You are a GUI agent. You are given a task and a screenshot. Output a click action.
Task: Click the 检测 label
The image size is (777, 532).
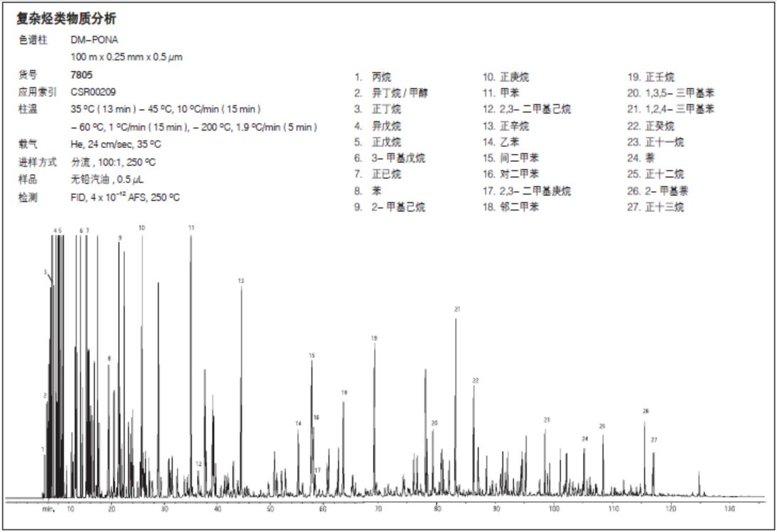click(28, 197)
